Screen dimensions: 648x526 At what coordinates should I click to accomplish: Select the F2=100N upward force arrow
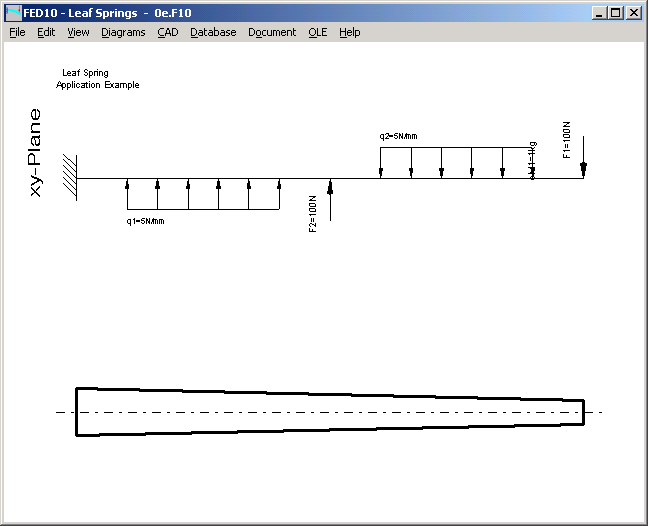click(330, 198)
